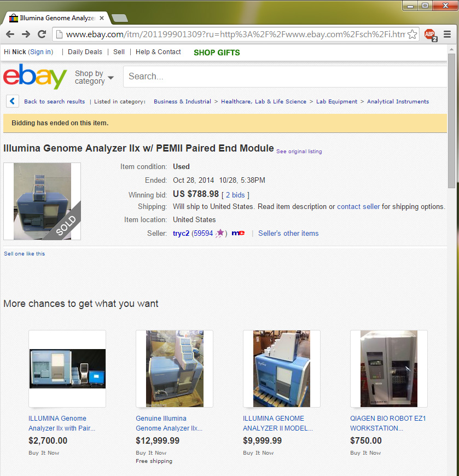Bookmark this page with the star icon

[412, 34]
